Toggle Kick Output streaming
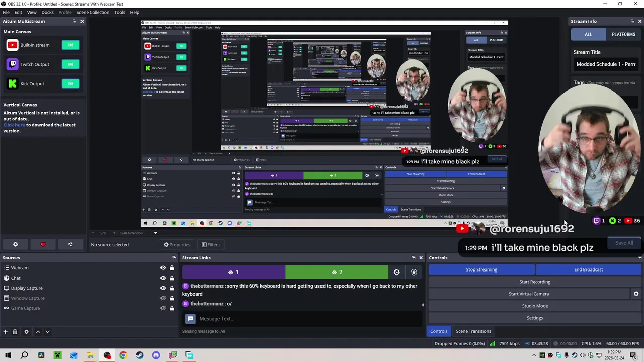The height and width of the screenshot is (362, 644). coord(71,84)
